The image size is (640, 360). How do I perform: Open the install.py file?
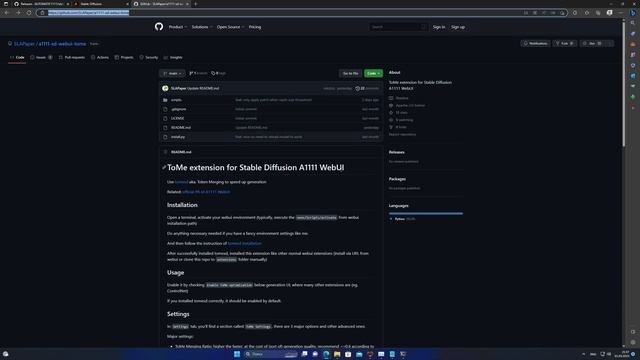click(x=178, y=137)
